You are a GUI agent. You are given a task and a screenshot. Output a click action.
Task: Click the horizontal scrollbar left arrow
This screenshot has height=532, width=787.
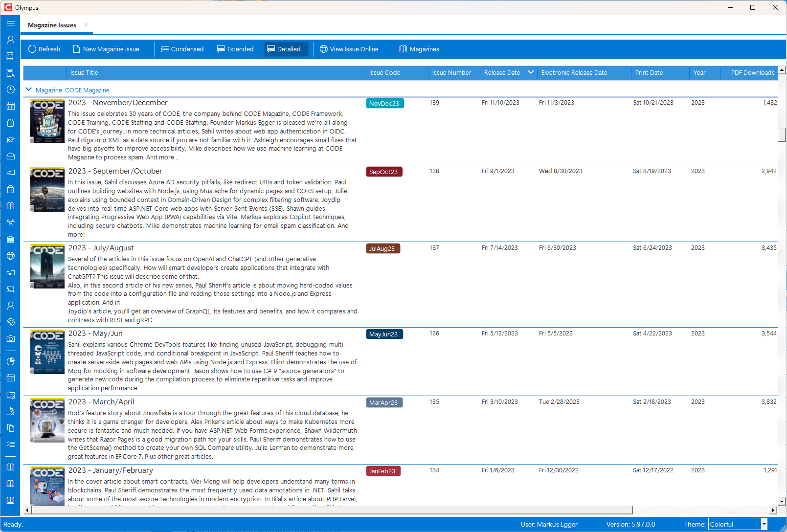click(x=27, y=510)
